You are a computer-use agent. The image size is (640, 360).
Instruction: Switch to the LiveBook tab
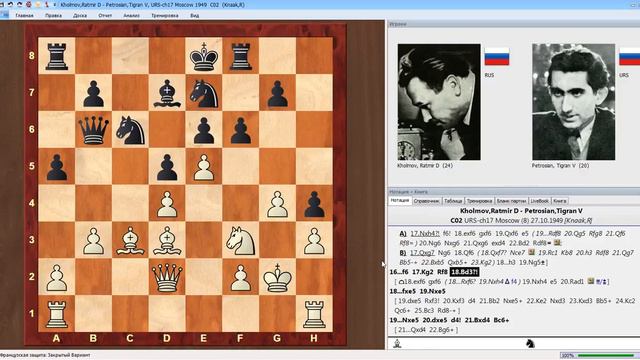(x=539, y=201)
